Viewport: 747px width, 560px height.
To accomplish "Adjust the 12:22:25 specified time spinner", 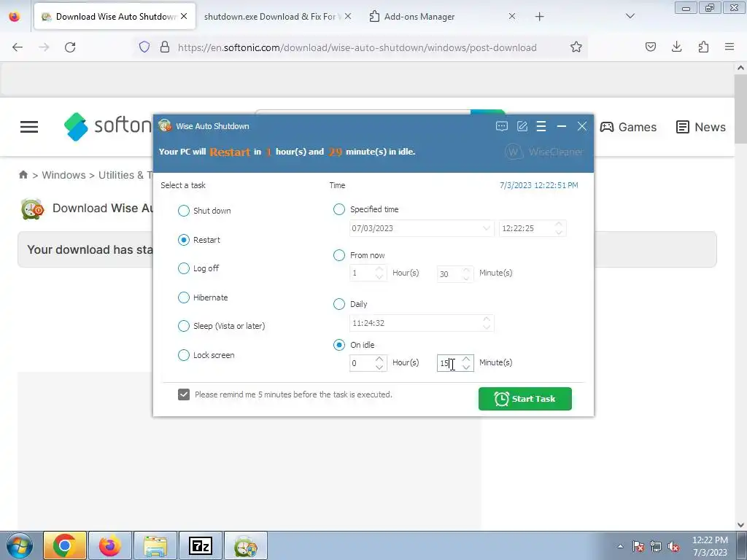I will click(559, 228).
